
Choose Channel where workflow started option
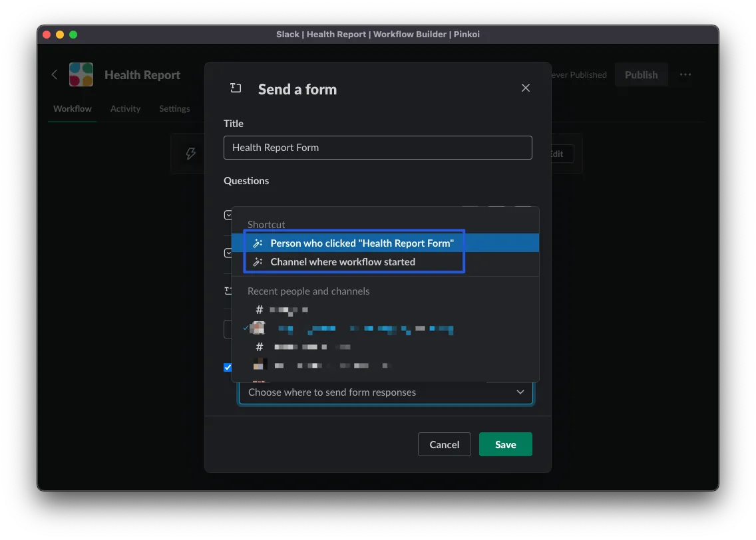pyautogui.click(x=342, y=262)
